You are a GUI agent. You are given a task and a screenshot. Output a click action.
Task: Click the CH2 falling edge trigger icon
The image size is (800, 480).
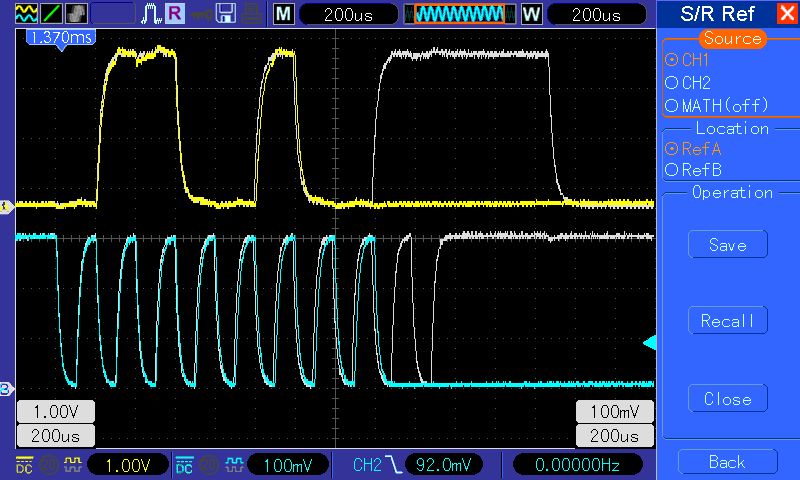393,464
